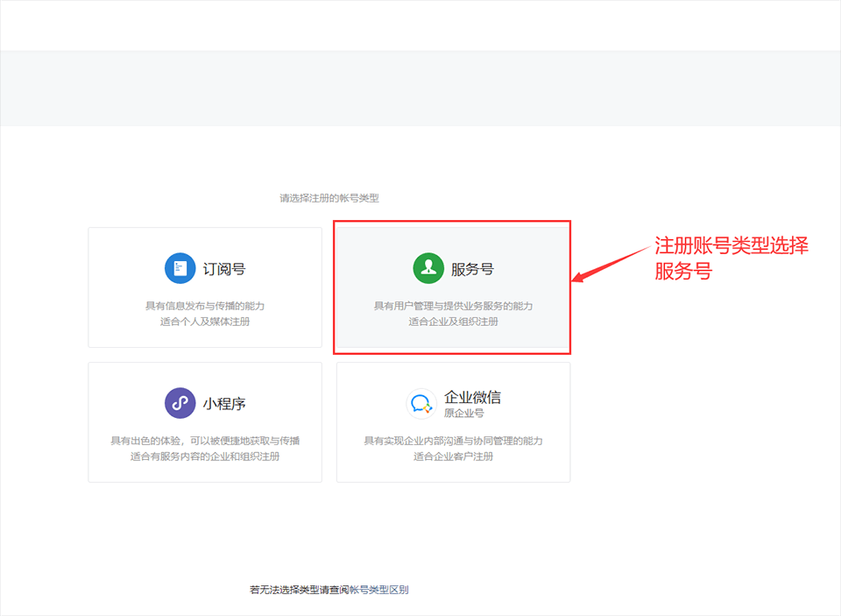Select the 小程序 title text
841x616 pixels.
(224, 404)
